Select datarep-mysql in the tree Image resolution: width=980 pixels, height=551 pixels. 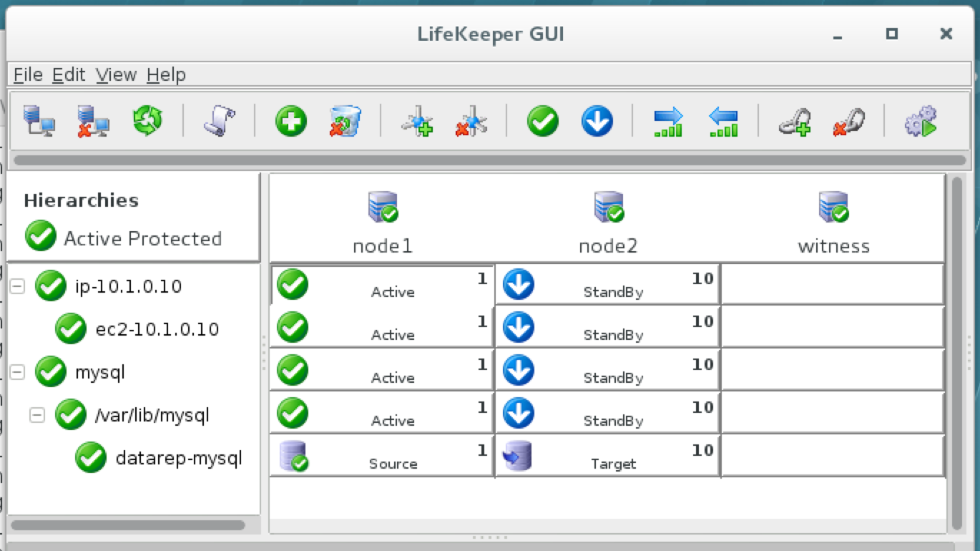point(179,458)
